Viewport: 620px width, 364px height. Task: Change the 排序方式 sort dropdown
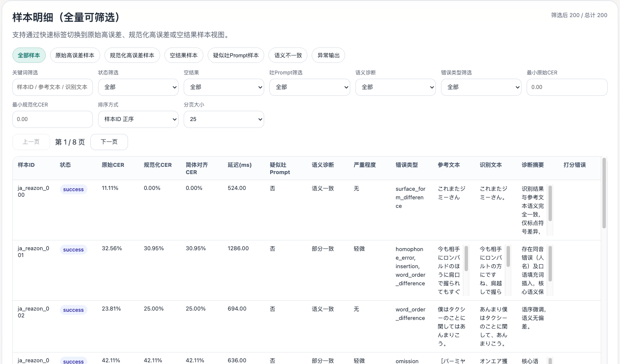[138, 119]
